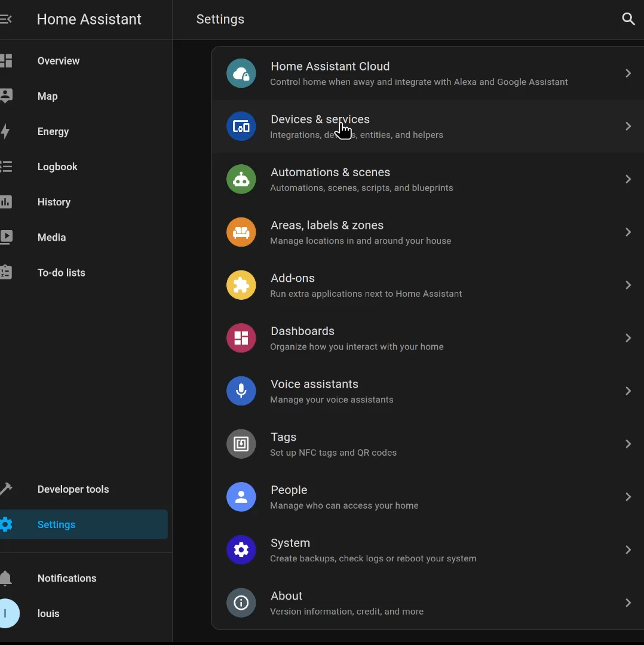Expand Automations & scenes chevron
This screenshot has width=644, height=645.
click(628, 179)
